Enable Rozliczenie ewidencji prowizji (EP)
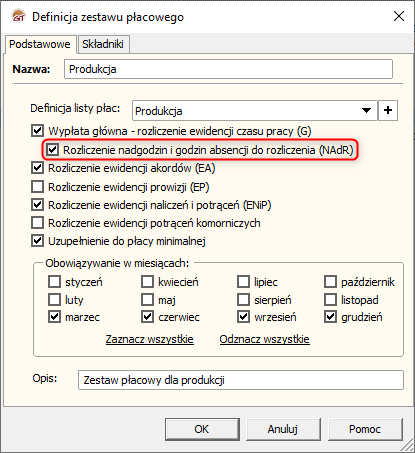Viewport: 415px width, 453px height. point(37,187)
